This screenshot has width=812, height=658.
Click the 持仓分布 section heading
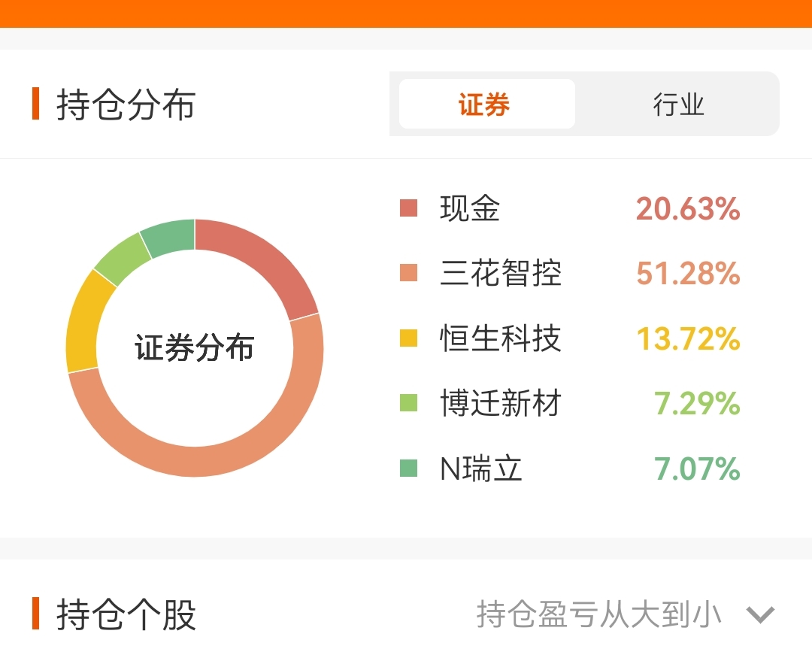coord(126,104)
